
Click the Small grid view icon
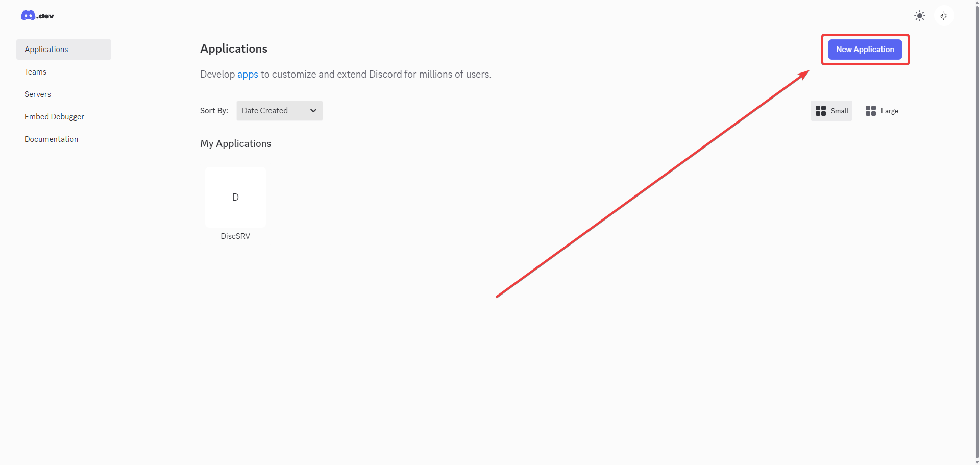pos(821,111)
